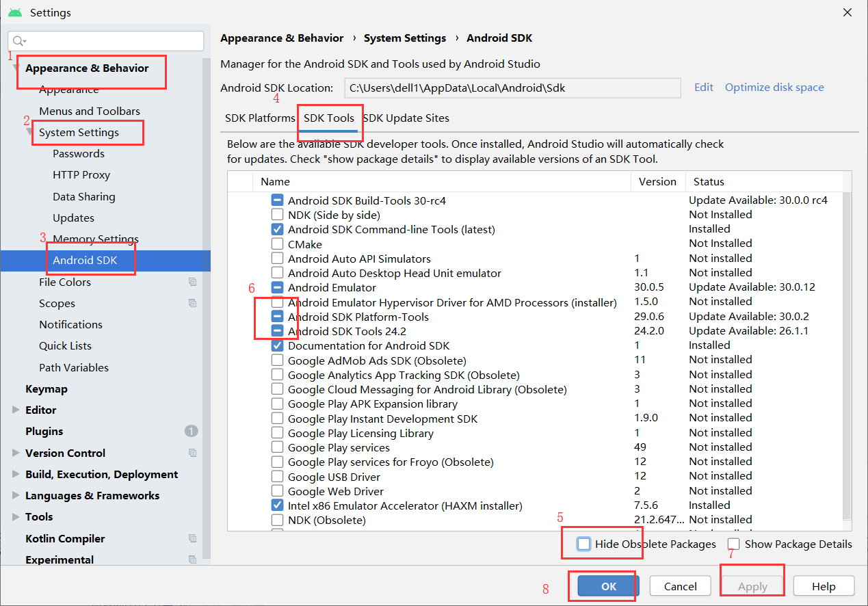This screenshot has width=868, height=606.
Task: Click the "Update Available: 30.0.12" status
Action: [752, 287]
